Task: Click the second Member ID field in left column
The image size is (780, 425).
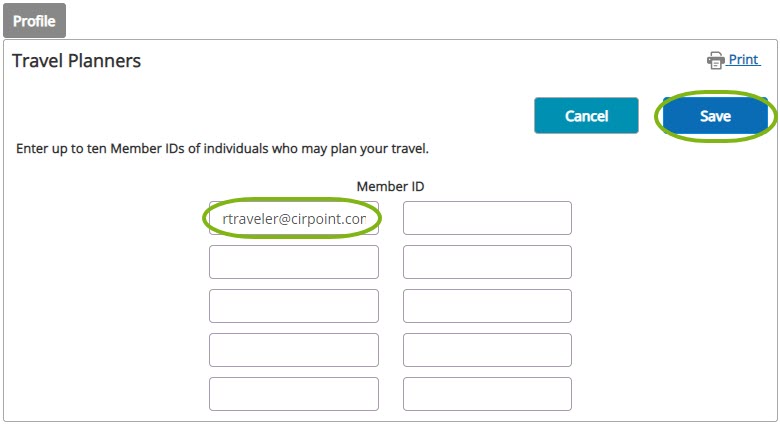Action: [293, 262]
